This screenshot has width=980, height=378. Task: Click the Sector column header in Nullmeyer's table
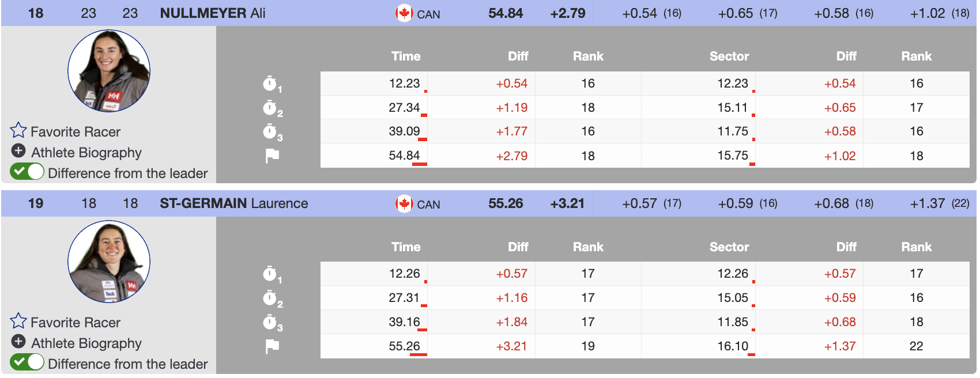pos(729,56)
